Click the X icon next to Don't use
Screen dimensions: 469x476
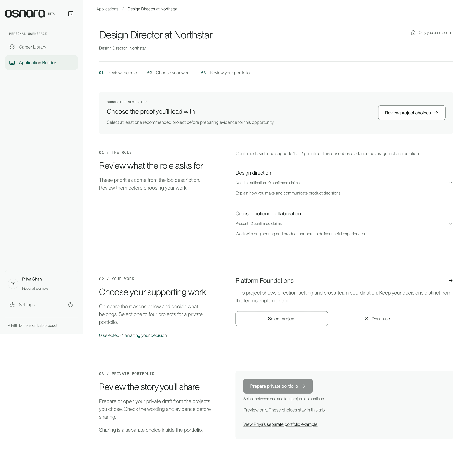click(x=366, y=319)
